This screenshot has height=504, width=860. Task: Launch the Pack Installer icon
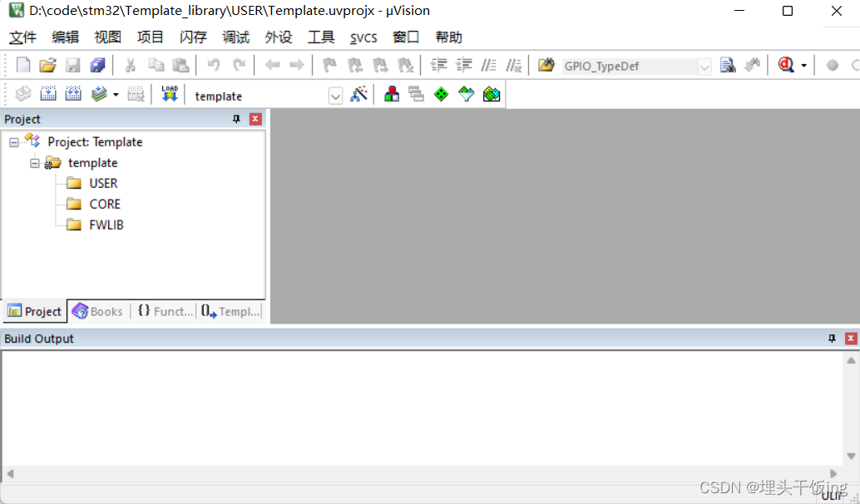click(x=492, y=94)
